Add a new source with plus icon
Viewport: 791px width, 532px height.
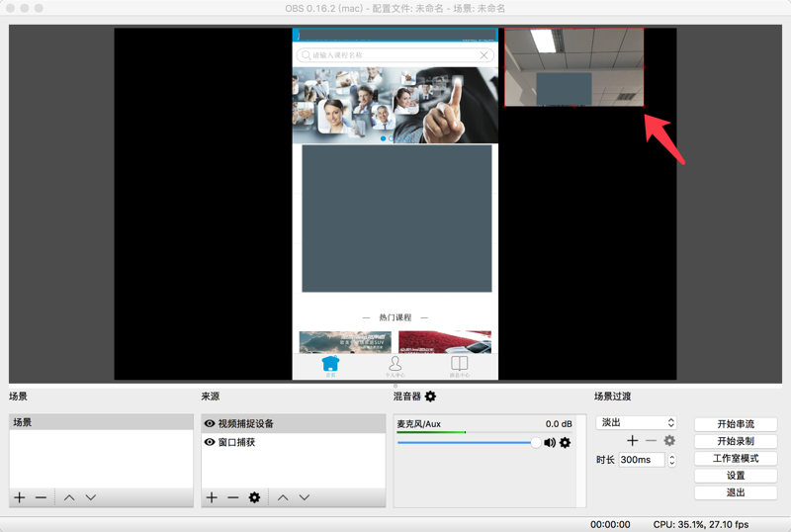point(212,497)
